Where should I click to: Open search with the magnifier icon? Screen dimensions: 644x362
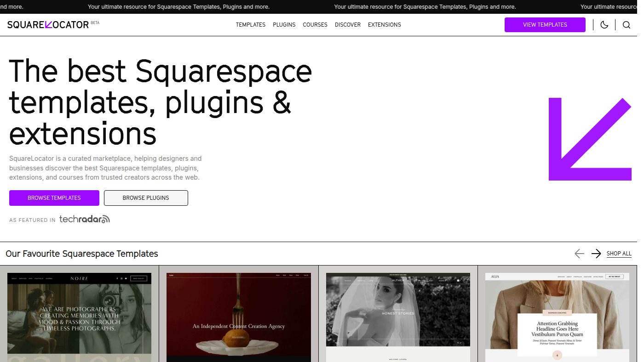[x=626, y=25]
